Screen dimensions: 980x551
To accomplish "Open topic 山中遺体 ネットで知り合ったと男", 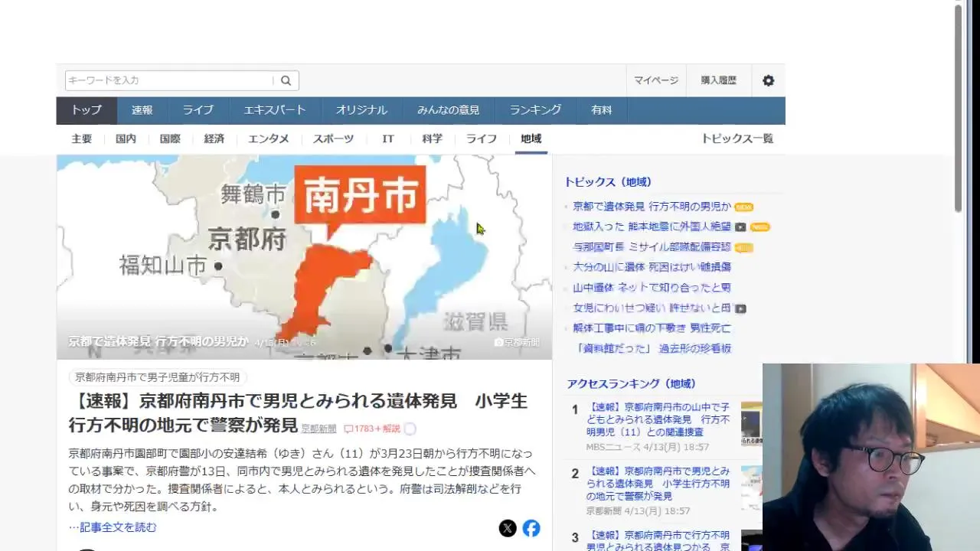I will pyautogui.click(x=652, y=288).
